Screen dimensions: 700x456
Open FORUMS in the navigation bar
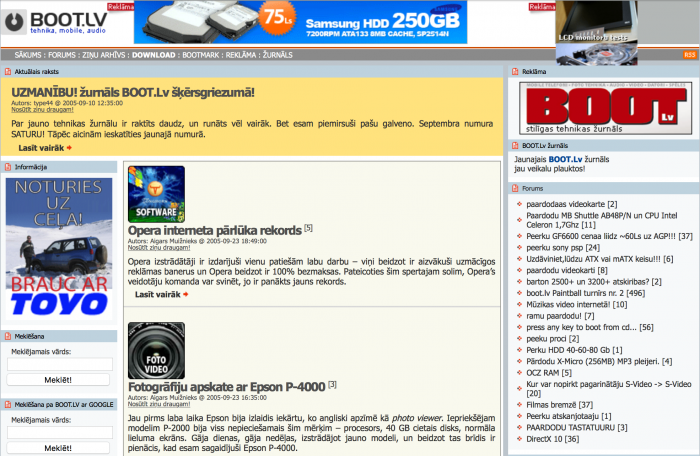coord(62,55)
